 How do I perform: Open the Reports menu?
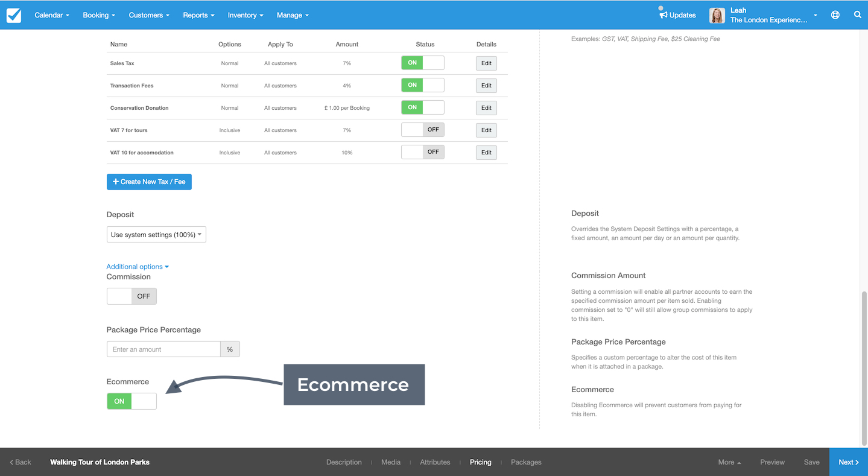(198, 15)
